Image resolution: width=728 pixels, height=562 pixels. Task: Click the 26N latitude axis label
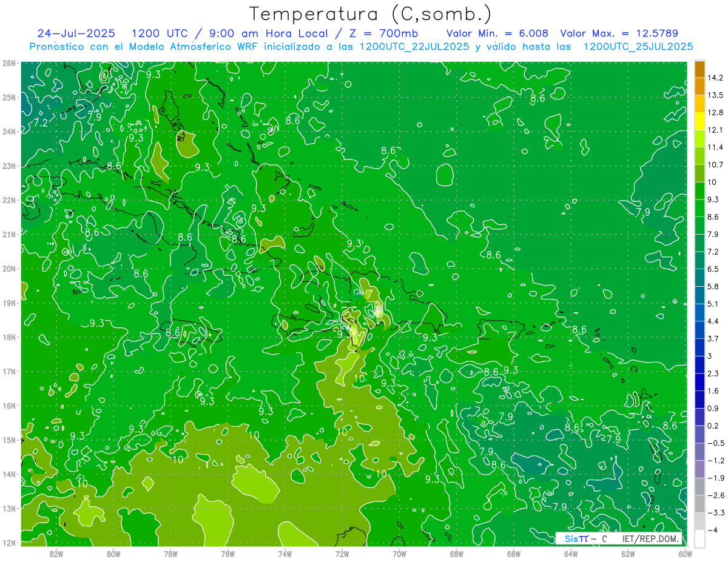coord(9,63)
